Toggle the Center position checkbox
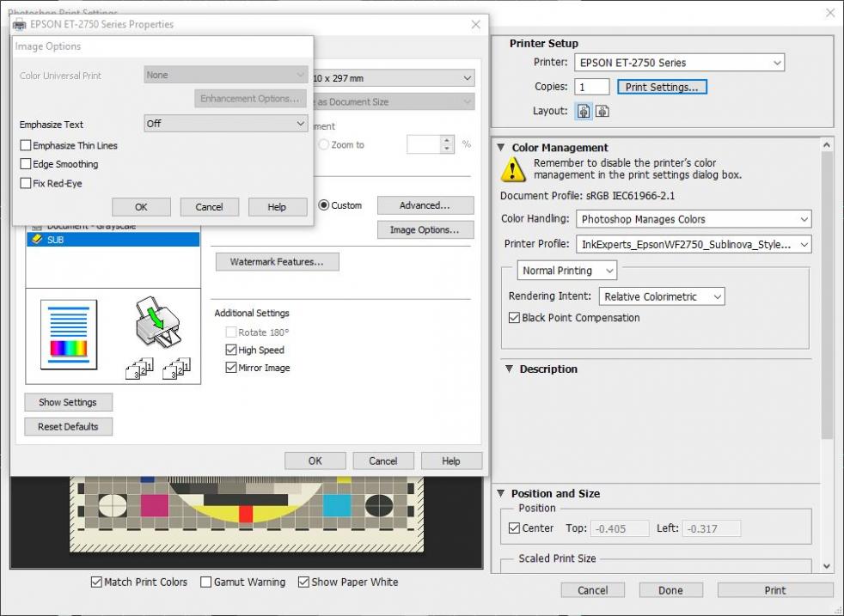Screen dimensions: 844x616 click(x=514, y=528)
